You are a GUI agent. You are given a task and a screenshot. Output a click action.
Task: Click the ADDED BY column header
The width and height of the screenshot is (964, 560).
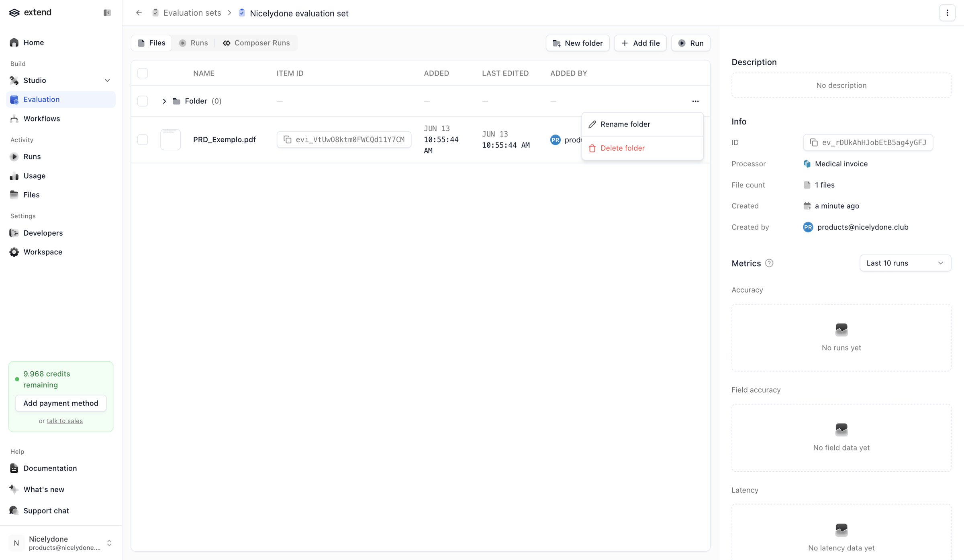(569, 73)
